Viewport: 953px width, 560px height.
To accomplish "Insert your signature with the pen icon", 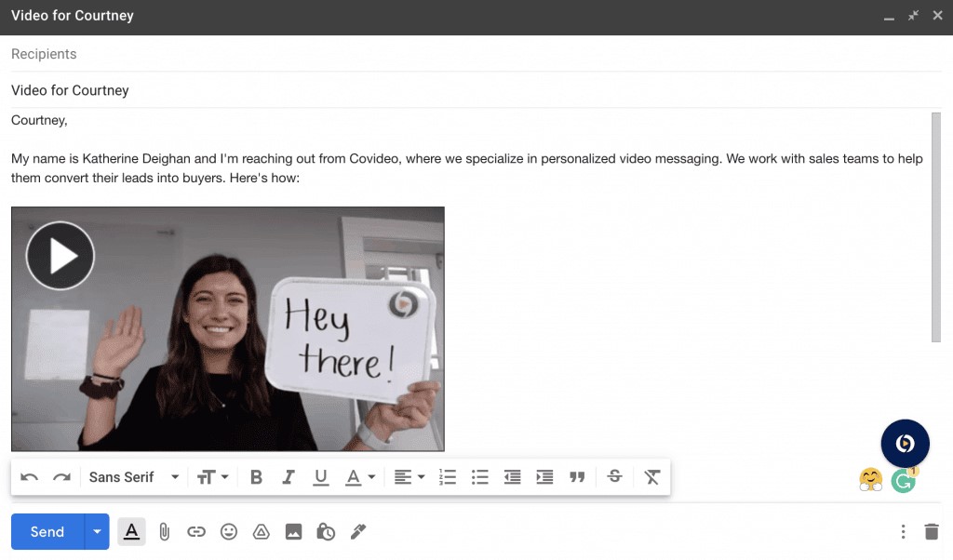I will 358,531.
